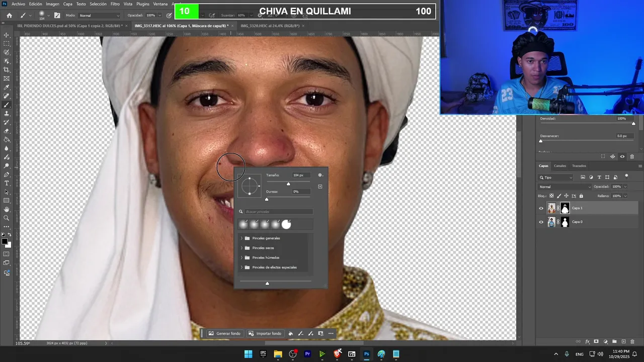Select the Paint Bucket tool

[7, 140]
